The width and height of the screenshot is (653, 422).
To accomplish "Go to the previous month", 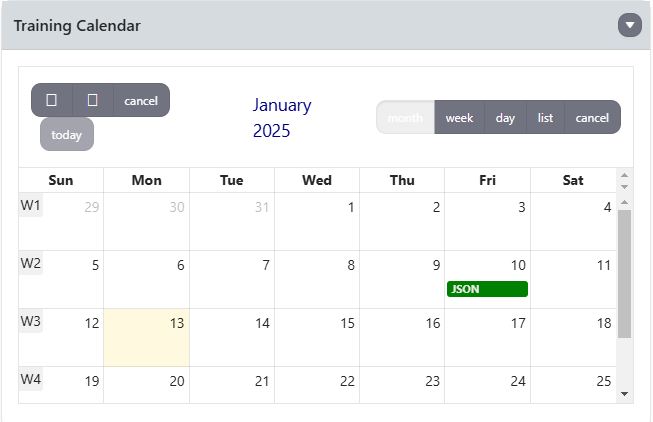I will click(x=52, y=100).
